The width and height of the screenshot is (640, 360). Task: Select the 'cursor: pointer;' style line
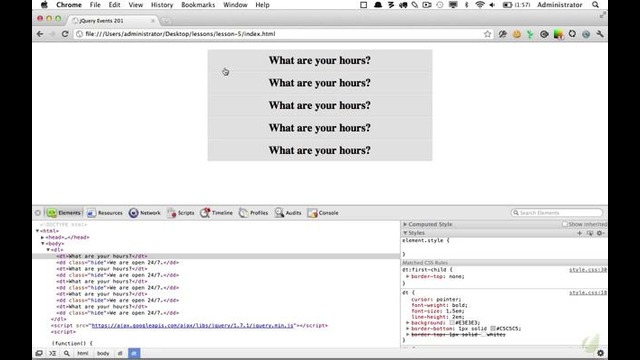pos(436,299)
